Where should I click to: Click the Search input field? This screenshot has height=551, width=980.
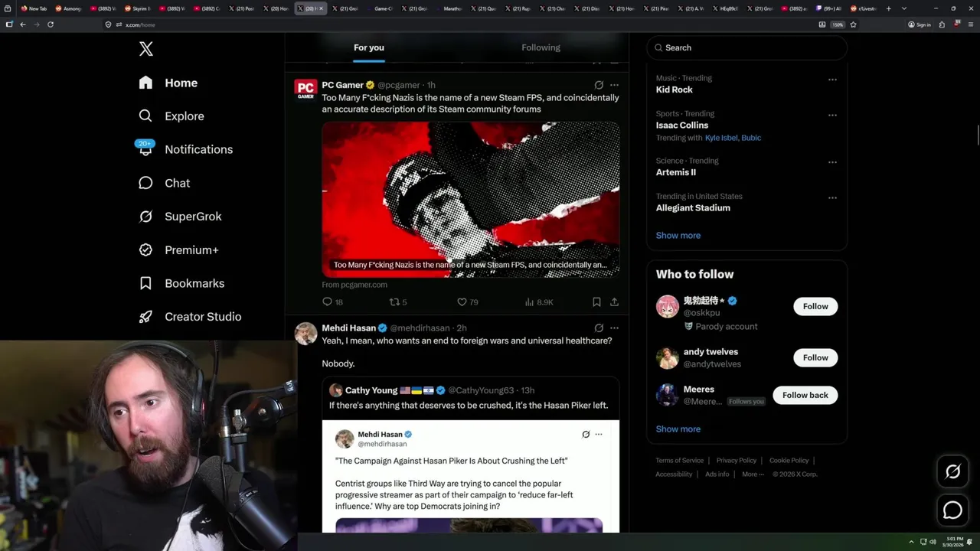746,47
